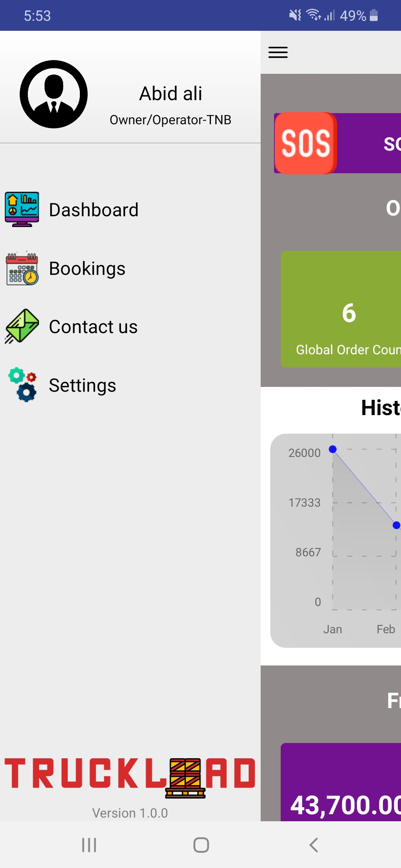Open the Dashboard menu item
The image size is (401, 868).
(x=94, y=210)
